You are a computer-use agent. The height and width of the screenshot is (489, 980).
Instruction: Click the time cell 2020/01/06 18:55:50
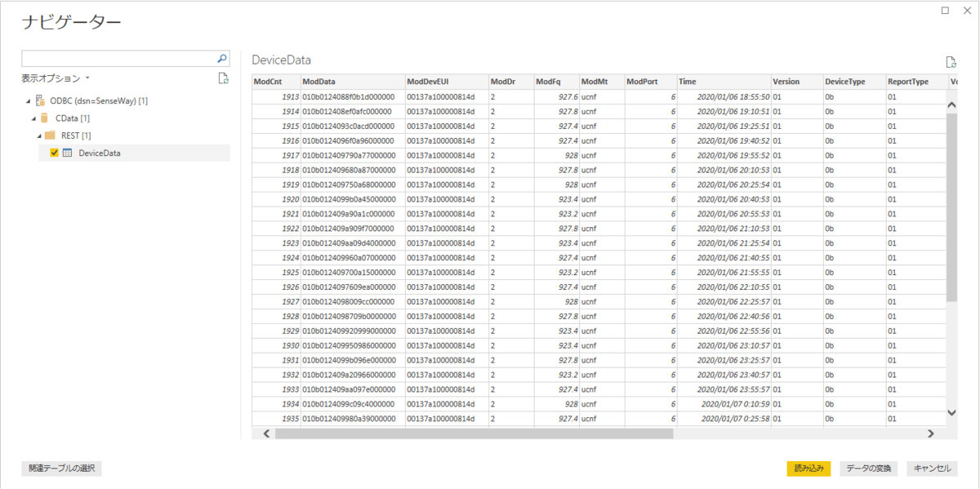tap(724, 96)
